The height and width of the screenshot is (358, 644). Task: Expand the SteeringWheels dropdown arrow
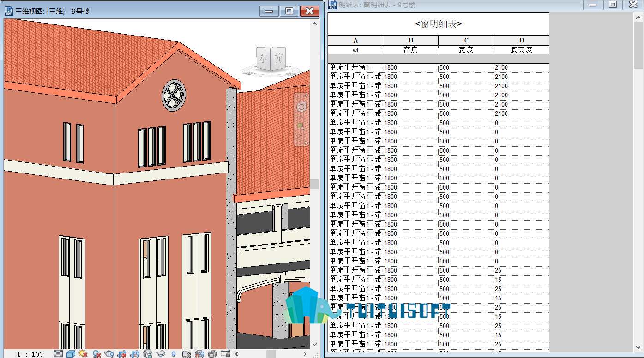tap(301, 116)
